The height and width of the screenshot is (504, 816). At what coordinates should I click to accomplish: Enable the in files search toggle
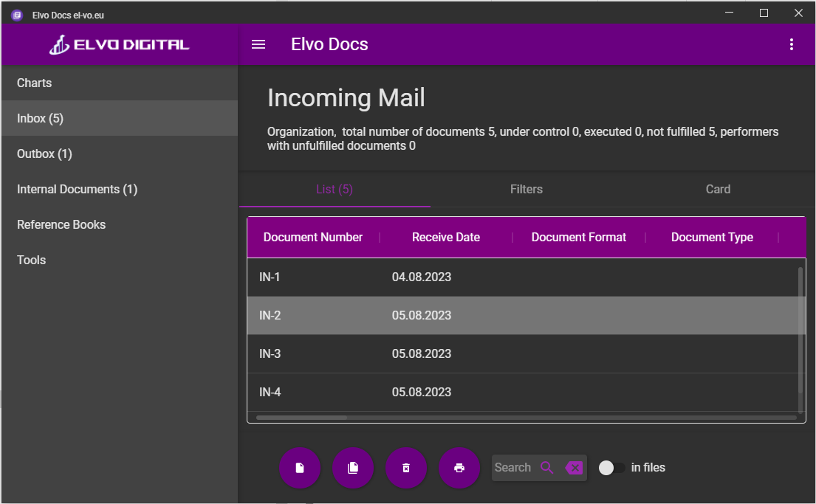[611, 468]
